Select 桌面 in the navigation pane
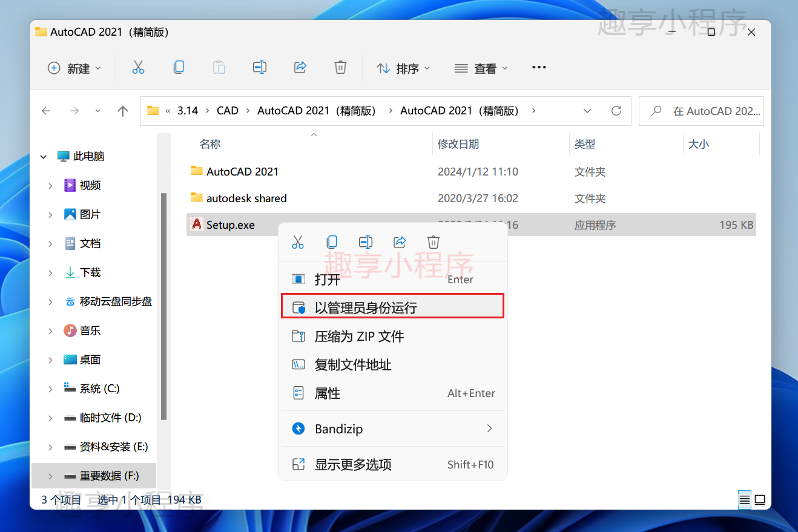The width and height of the screenshot is (798, 532). pyautogui.click(x=90, y=360)
